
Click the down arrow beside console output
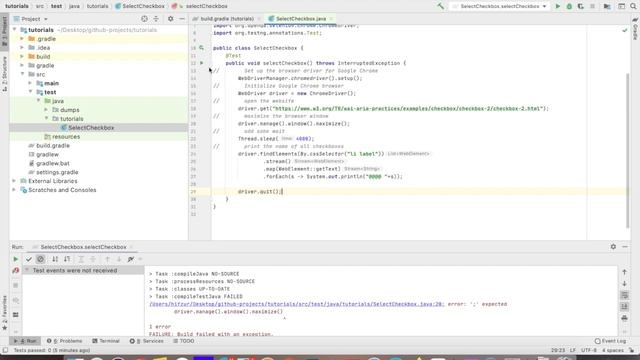(624, 283)
